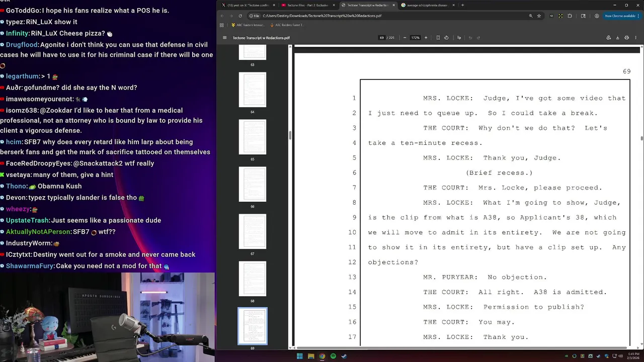Click username Drugflood in chat
This screenshot has height=362, width=644.
[22, 45]
